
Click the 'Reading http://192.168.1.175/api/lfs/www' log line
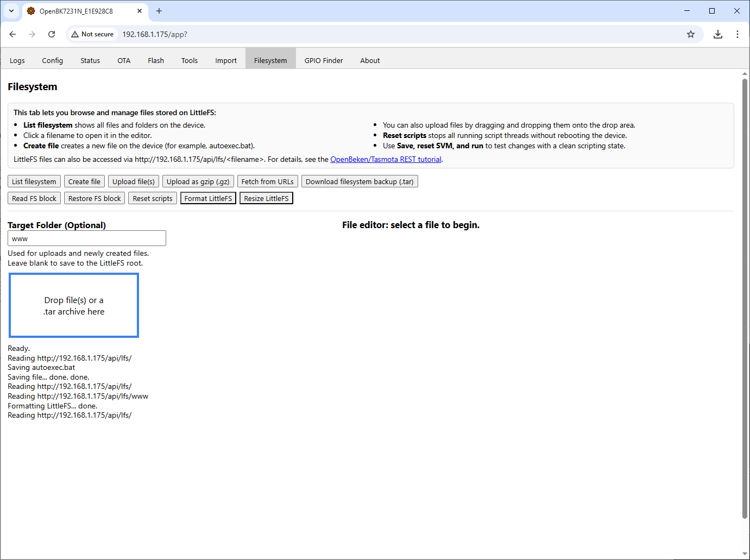coord(78,396)
